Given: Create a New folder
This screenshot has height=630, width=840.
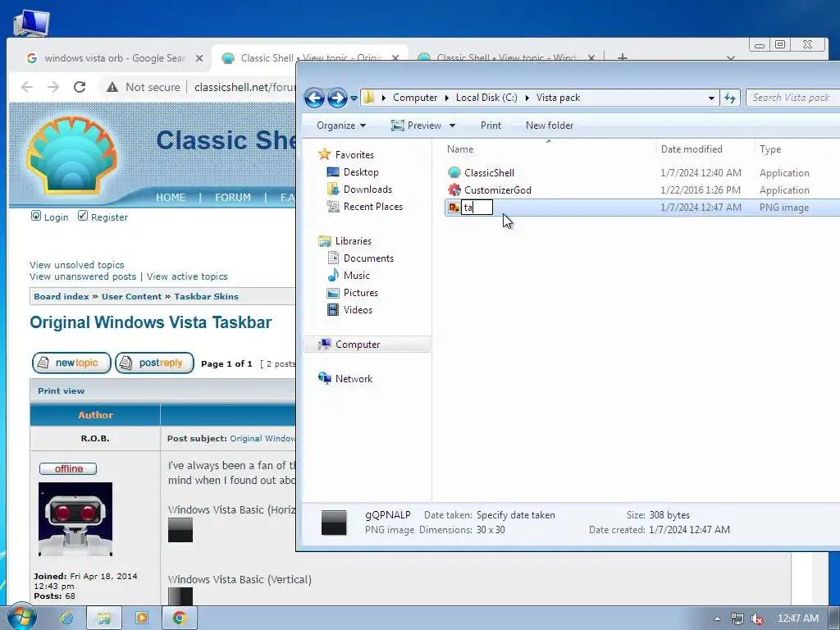Looking at the screenshot, I should point(550,126).
